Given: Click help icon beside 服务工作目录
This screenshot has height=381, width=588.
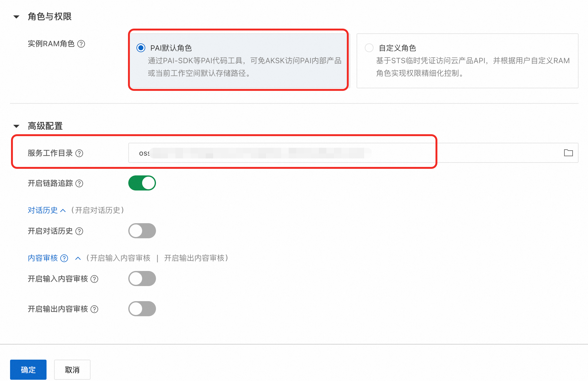Looking at the screenshot, I should [x=80, y=153].
